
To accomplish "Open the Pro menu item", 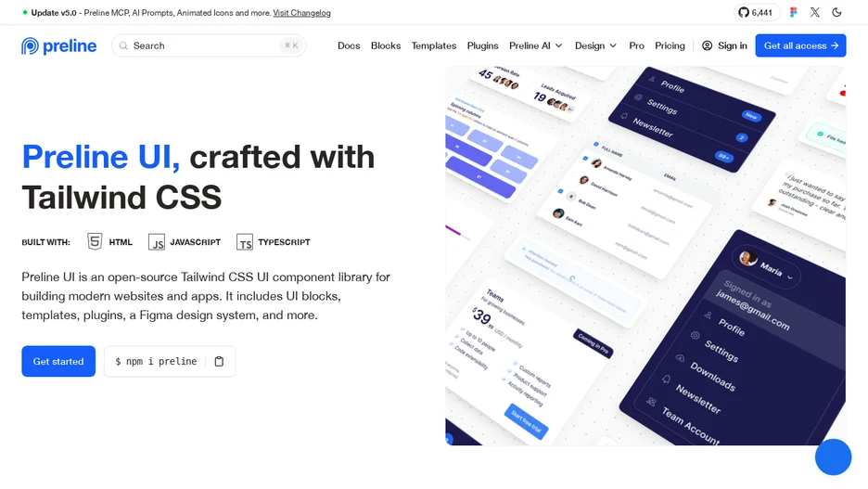I will (636, 45).
